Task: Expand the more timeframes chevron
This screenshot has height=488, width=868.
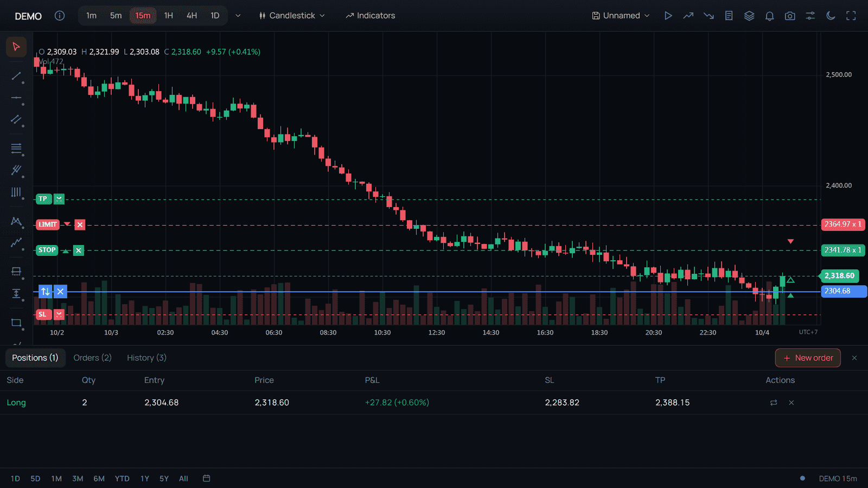Action: [x=238, y=16]
